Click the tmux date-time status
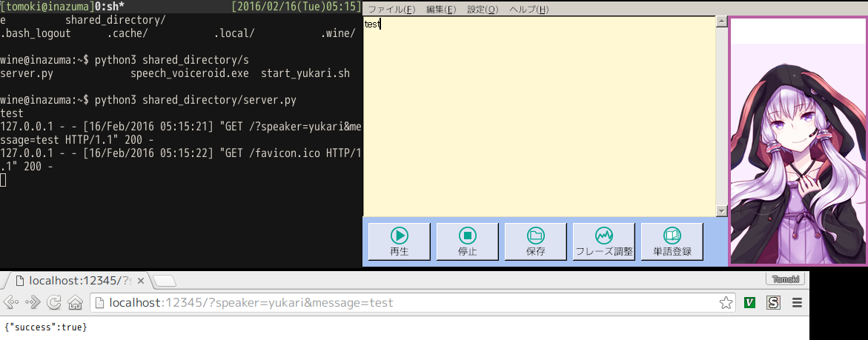Image resolution: width=868 pixels, height=340 pixels. 296,7
